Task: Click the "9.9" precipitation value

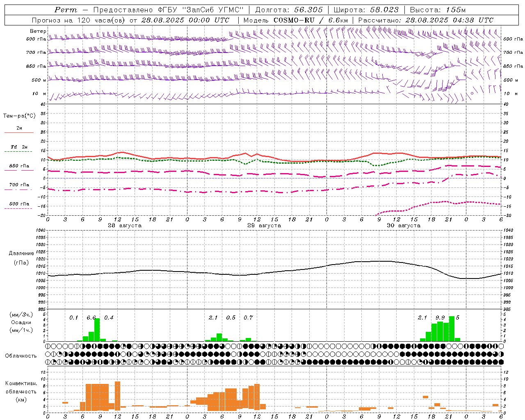Action: (440, 318)
